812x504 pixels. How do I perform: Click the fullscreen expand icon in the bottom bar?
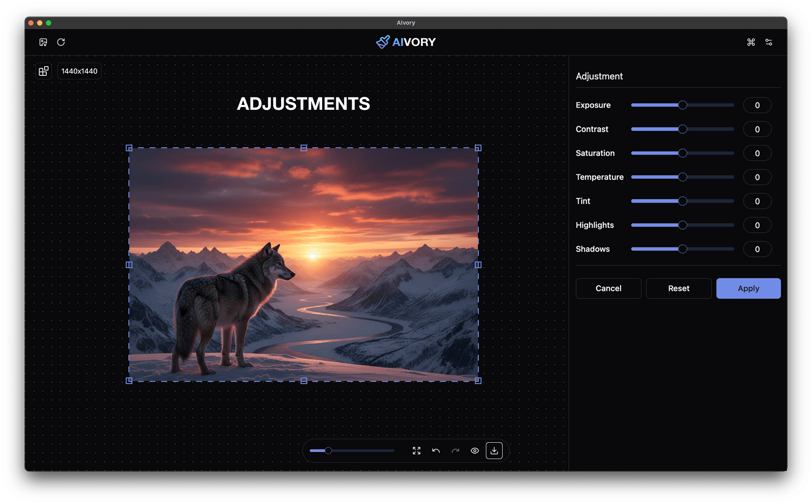[x=416, y=451]
